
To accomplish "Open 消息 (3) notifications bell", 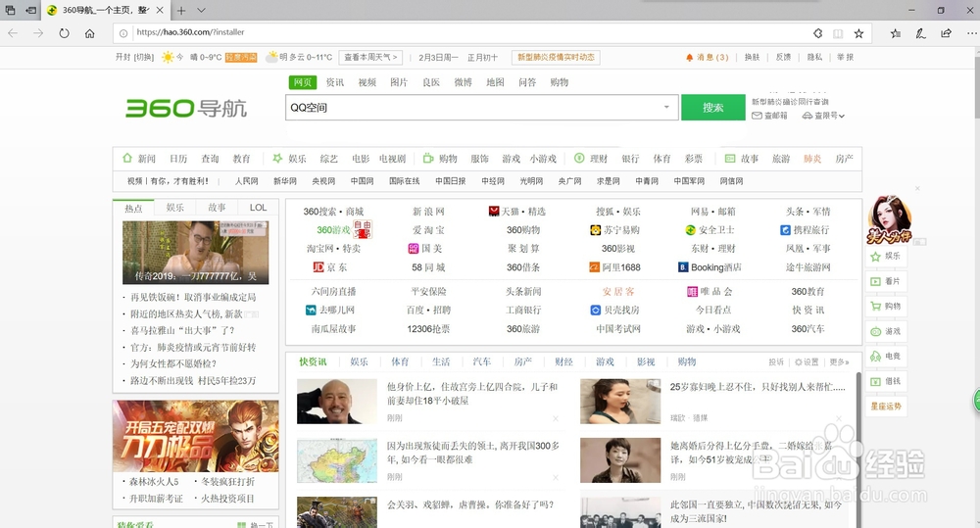I will pos(707,57).
